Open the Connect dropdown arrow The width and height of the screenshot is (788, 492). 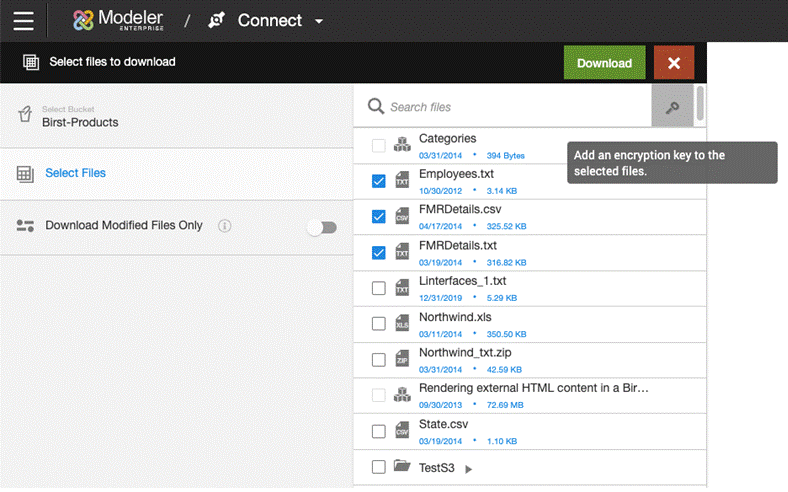tap(319, 22)
